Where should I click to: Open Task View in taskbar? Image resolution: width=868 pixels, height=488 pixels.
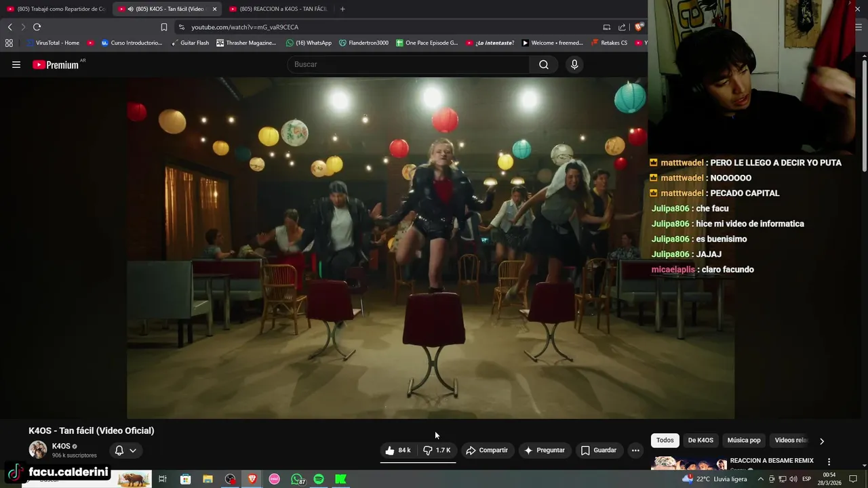pyautogui.click(x=163, y=479)
